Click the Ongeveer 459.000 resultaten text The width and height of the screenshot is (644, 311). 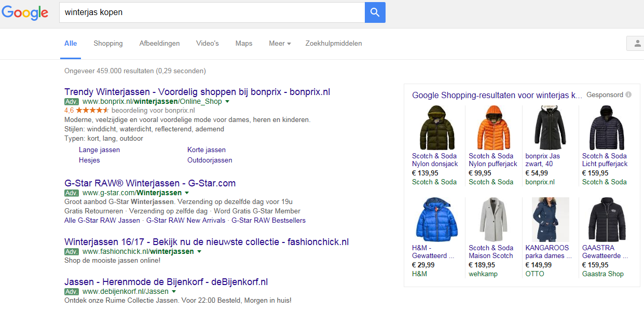pyautogui.click(x=135, y=71)
